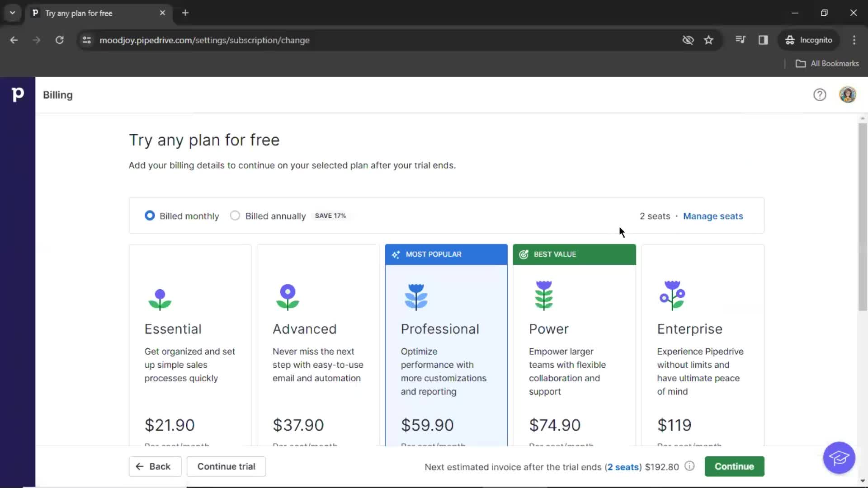868x488 pixels.
Task: Click the Power plan flower icon
Action: click(544, 296)
